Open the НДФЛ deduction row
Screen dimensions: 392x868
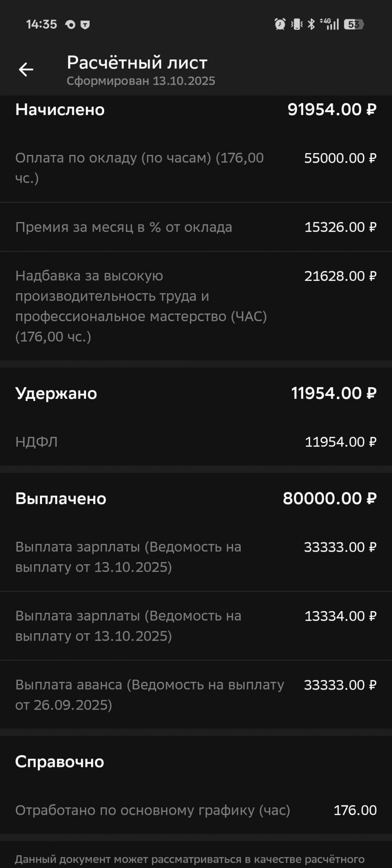click(195, 442)
